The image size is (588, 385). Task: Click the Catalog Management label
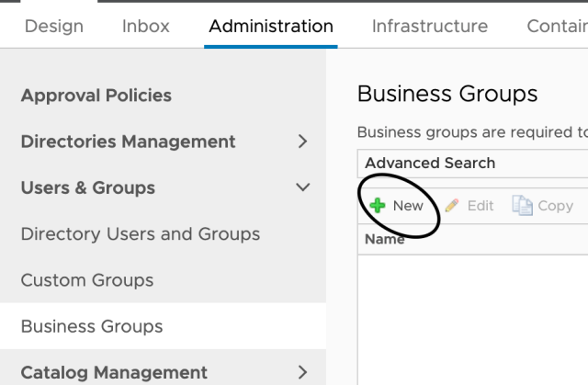[x=114, y=372]
